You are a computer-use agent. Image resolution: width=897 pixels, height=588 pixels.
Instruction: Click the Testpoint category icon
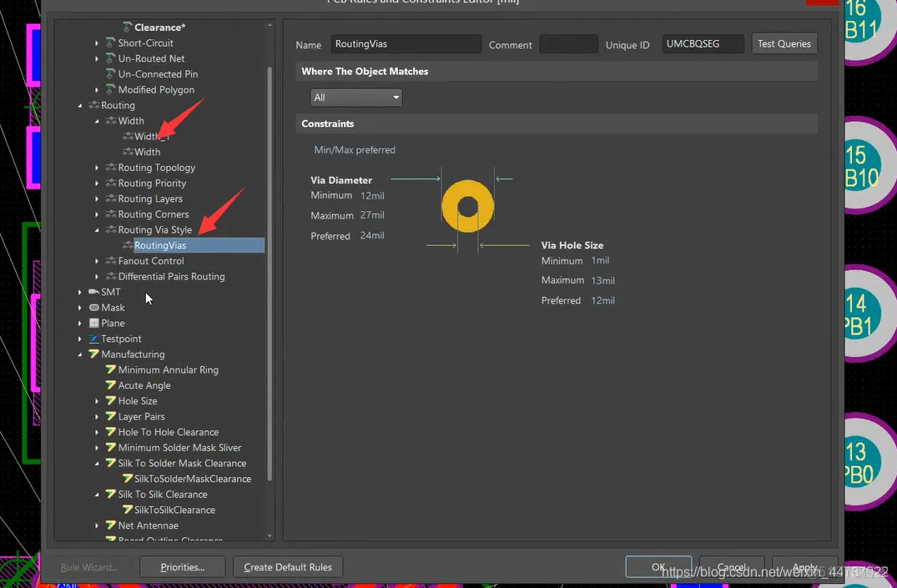(x=93, y=339)
